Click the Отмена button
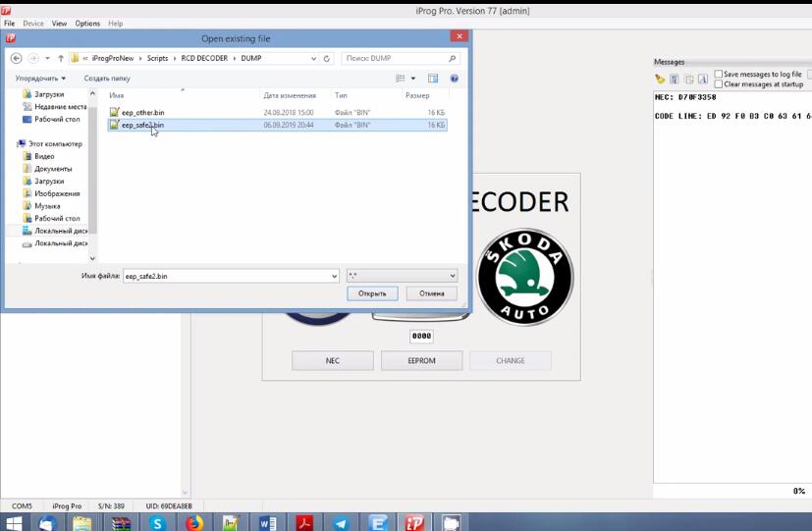The height and width of the screenshot is (531, 812). tap(431, 293)
